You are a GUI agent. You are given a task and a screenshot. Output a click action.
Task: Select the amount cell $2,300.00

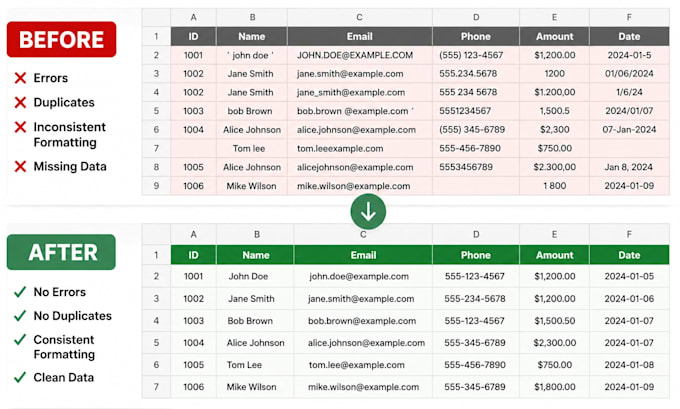point(555,343)
